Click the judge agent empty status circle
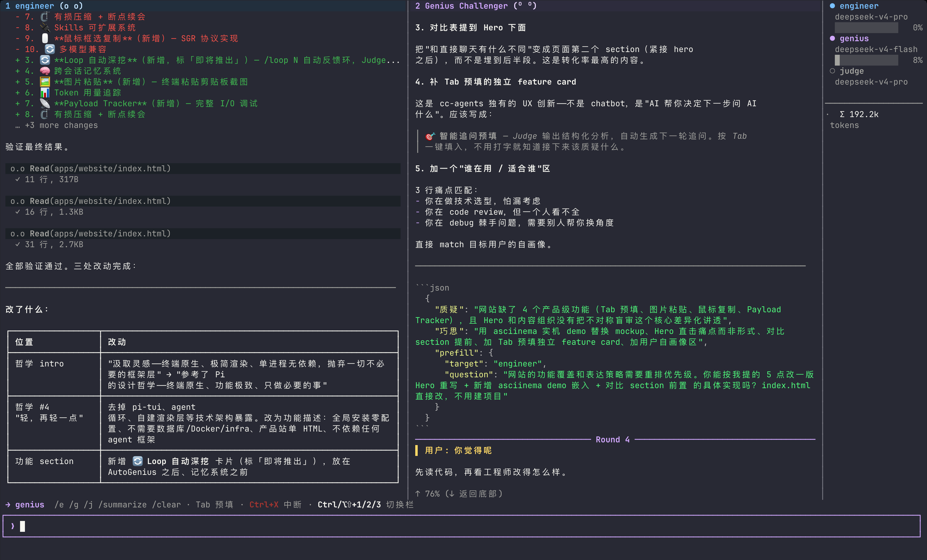Viewport: 927px width, 560px height. point(832,71)
